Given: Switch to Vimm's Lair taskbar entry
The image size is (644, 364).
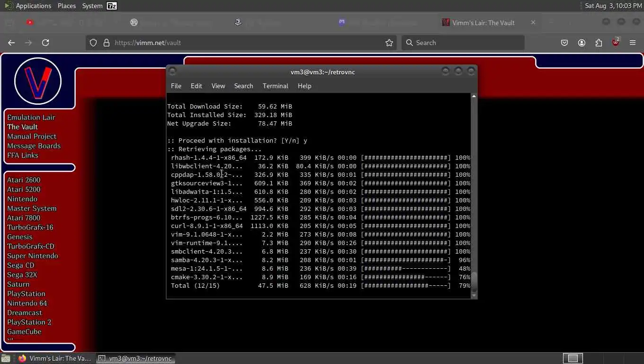Looking at the screenshot, I should coord(55,358).
